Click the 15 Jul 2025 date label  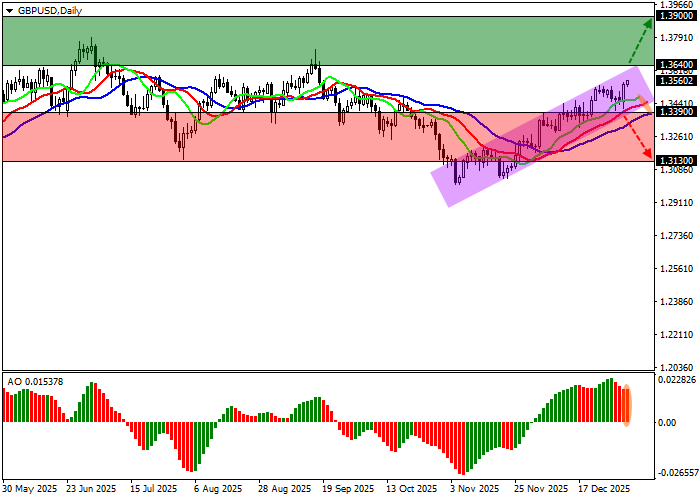pyautogui.click(x=156, y=489)
